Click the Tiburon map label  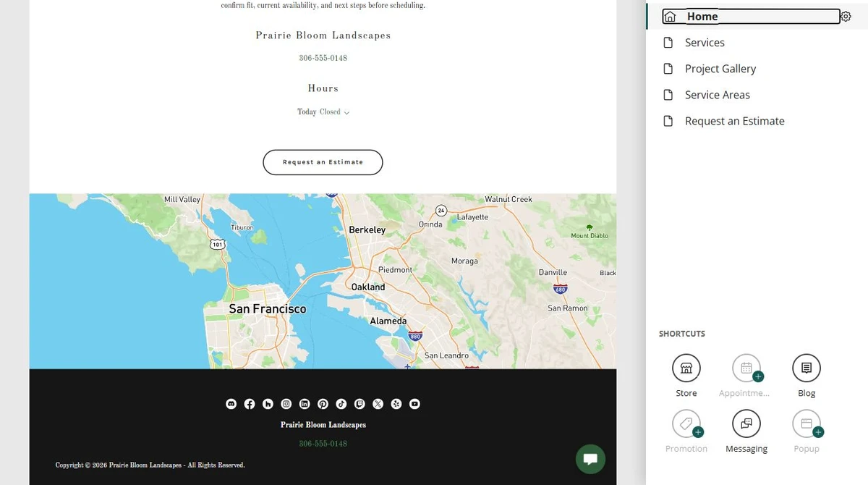[x=242, y=227]
